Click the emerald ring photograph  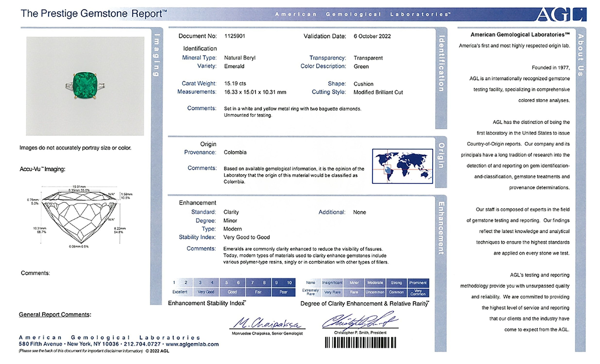(85, 86)
